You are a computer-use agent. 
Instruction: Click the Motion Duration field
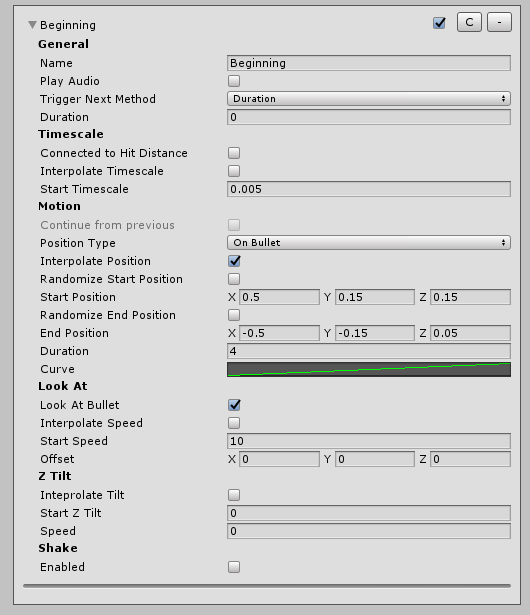tap(369, 351)
